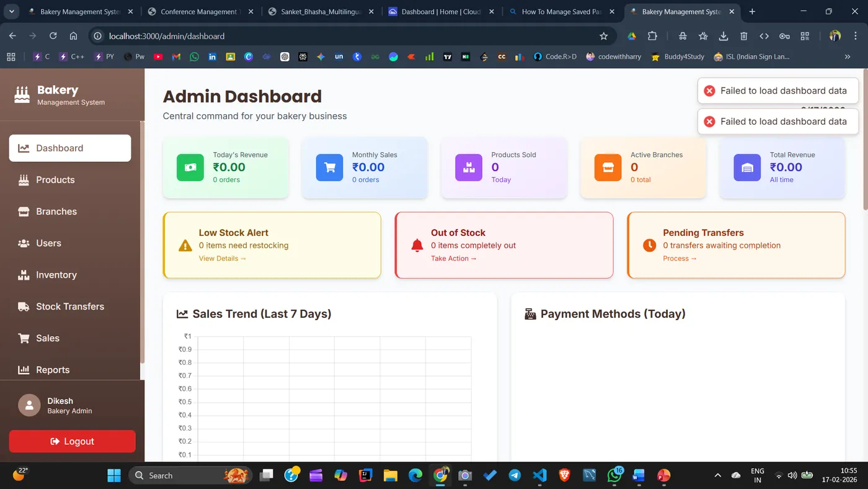Click the Monthly Sales cart icon
868x489 pixels.
[x=329, y=168]
